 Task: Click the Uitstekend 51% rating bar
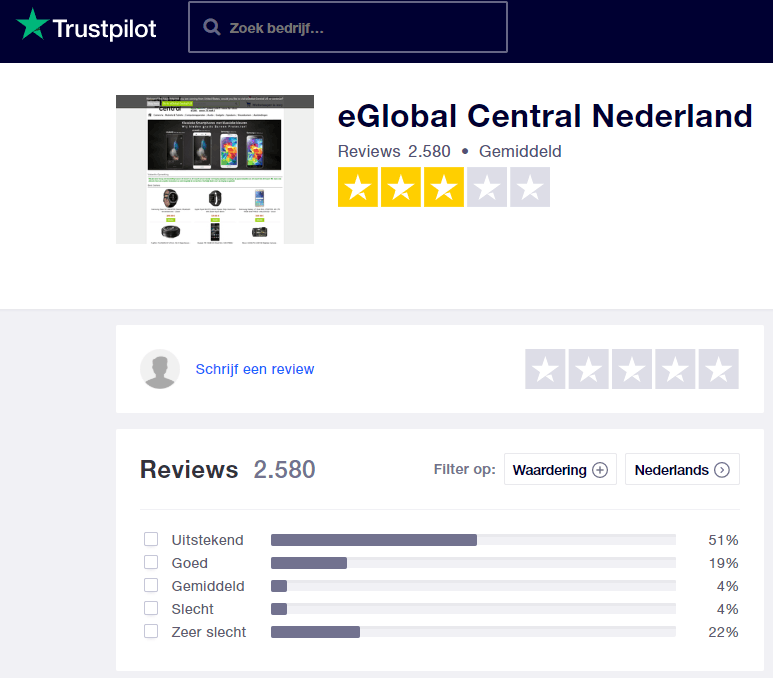[x=473, y=540]
